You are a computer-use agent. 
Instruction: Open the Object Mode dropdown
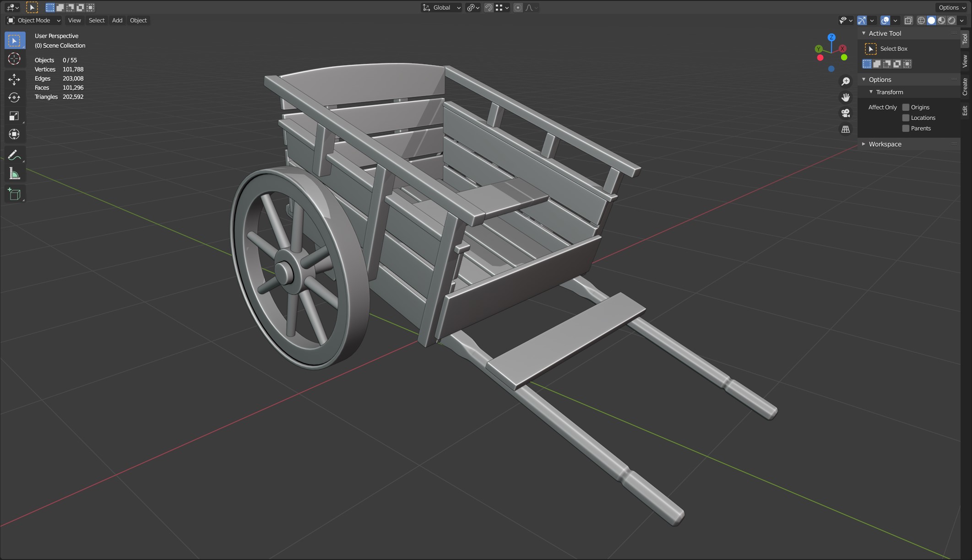(x=34, y=21)
